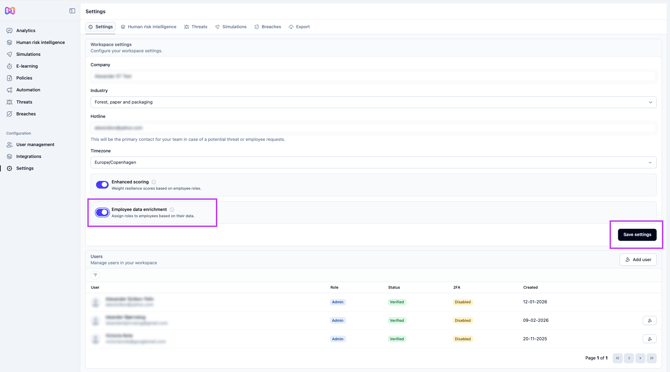Screen dimensions: 670x372
Task: Click the app logo in the sidebar
Action: coord(10,11)
